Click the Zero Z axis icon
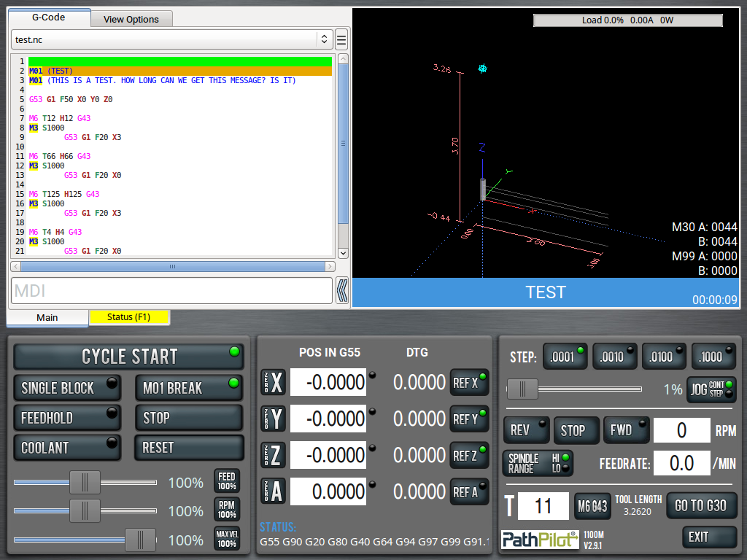 tap(274, 455)
